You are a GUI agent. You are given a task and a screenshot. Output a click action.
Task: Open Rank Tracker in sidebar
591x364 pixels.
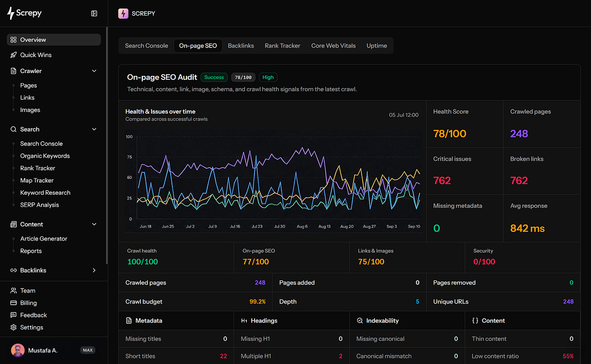38,168
